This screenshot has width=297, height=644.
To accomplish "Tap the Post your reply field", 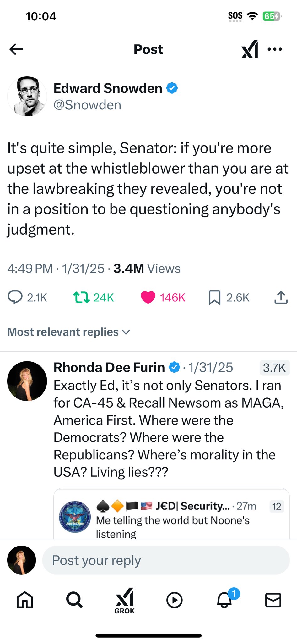I will click(x=166, y=560).
